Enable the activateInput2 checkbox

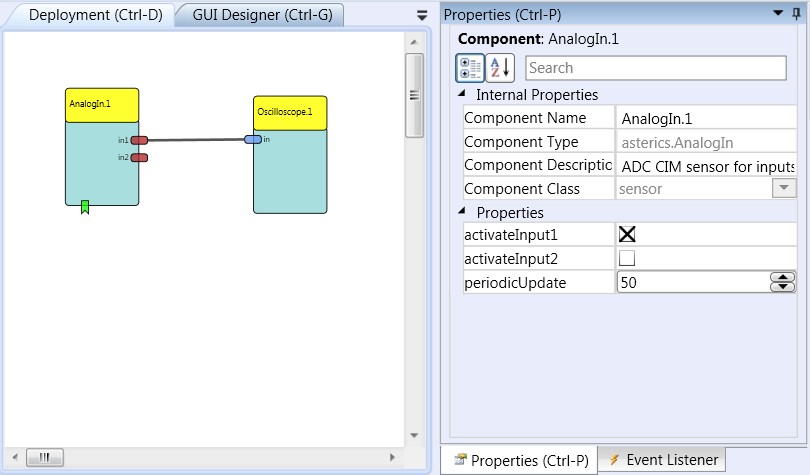(x=627, y=258)
